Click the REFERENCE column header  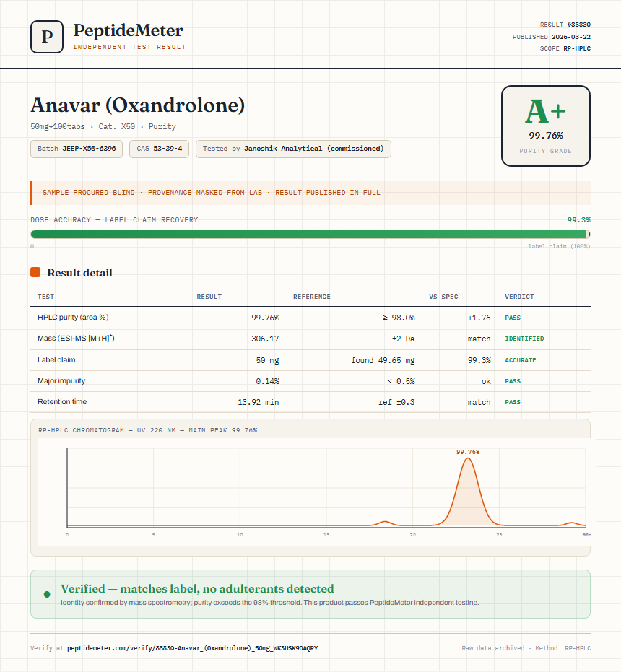coord(312,297)
